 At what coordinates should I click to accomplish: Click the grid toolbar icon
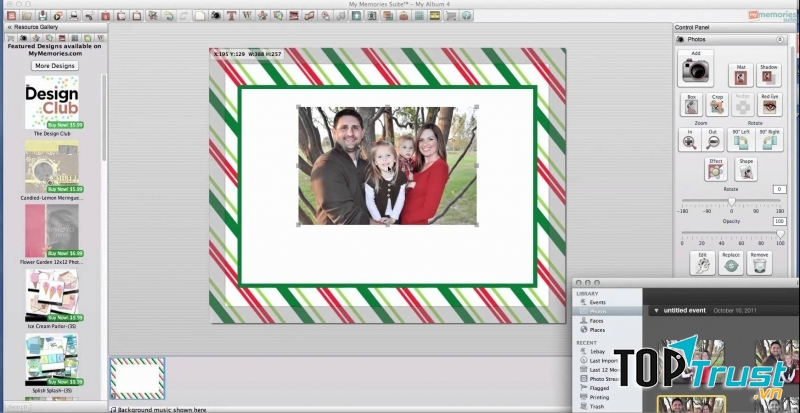pos(419,16)
